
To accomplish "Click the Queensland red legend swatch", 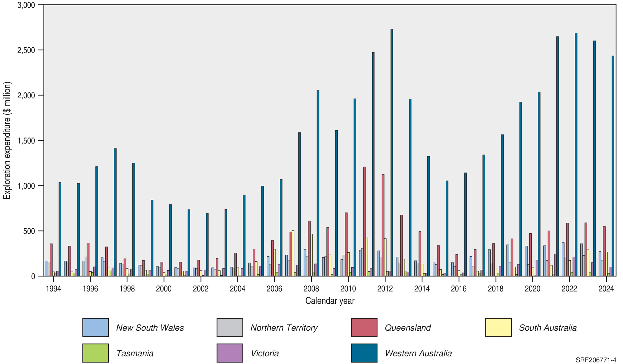I will pos(364,327).
